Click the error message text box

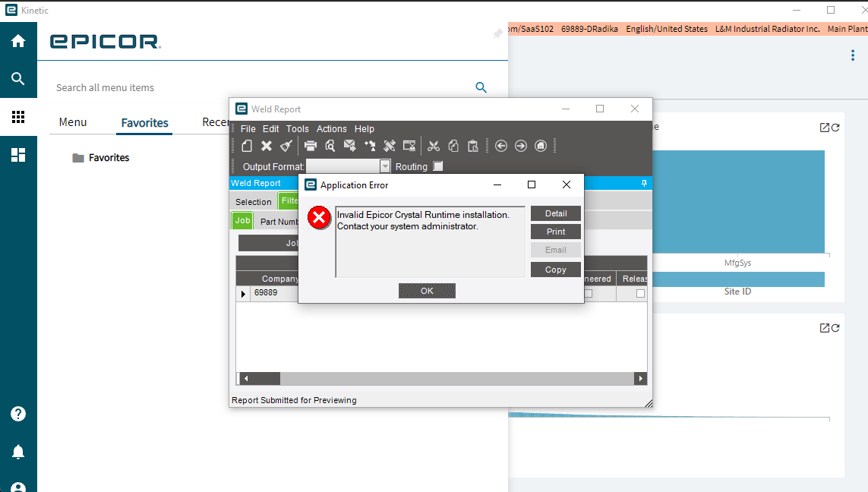[430, 242]
